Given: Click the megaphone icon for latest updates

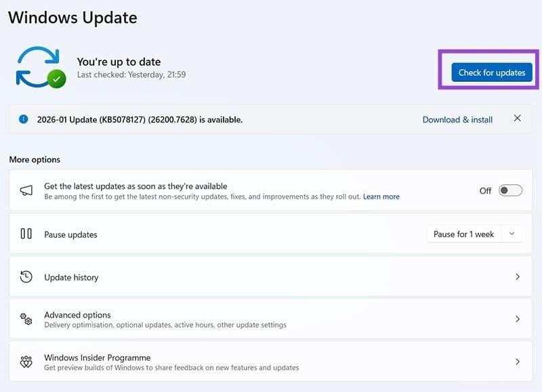Looking at the screenshot, I should 26,191.
